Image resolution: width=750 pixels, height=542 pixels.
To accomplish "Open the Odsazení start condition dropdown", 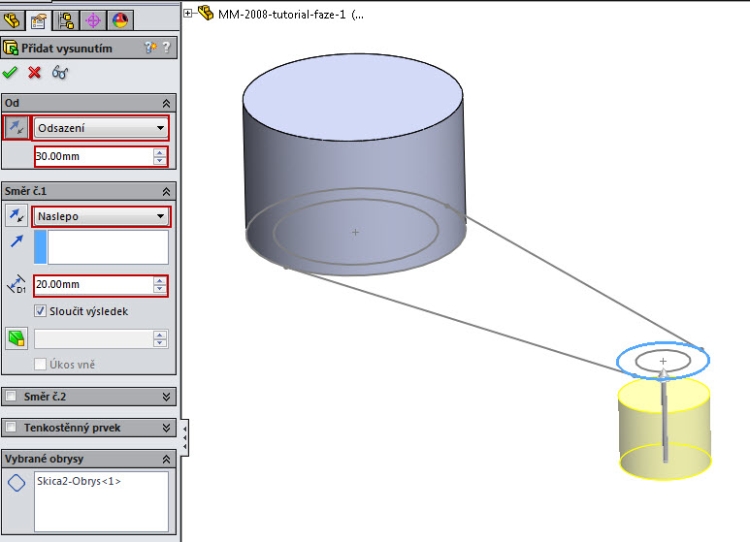I will coord(101,128).
